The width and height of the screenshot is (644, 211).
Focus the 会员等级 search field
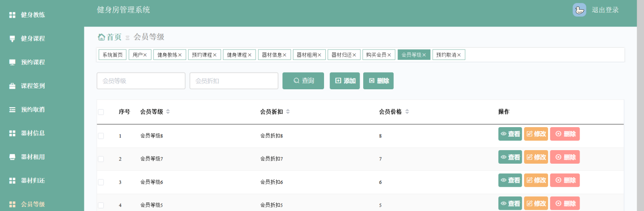[x=141, y=81]
